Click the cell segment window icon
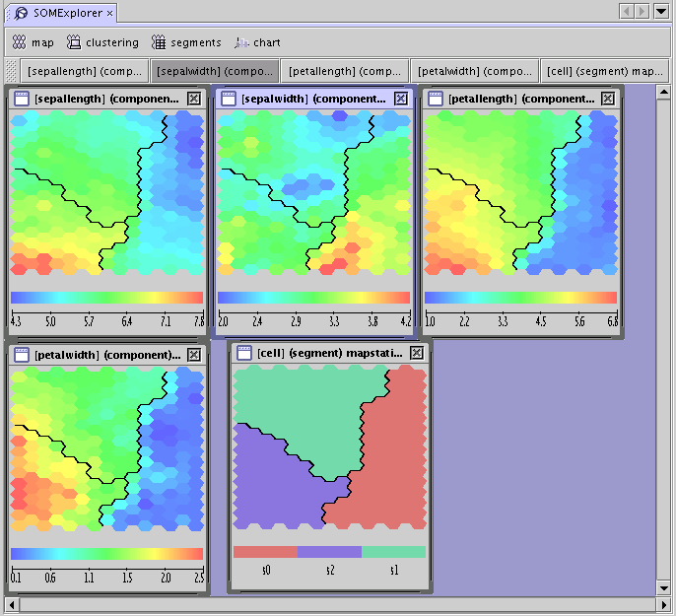The width and height of the screenshot is (676, 616). pos(244,353)
